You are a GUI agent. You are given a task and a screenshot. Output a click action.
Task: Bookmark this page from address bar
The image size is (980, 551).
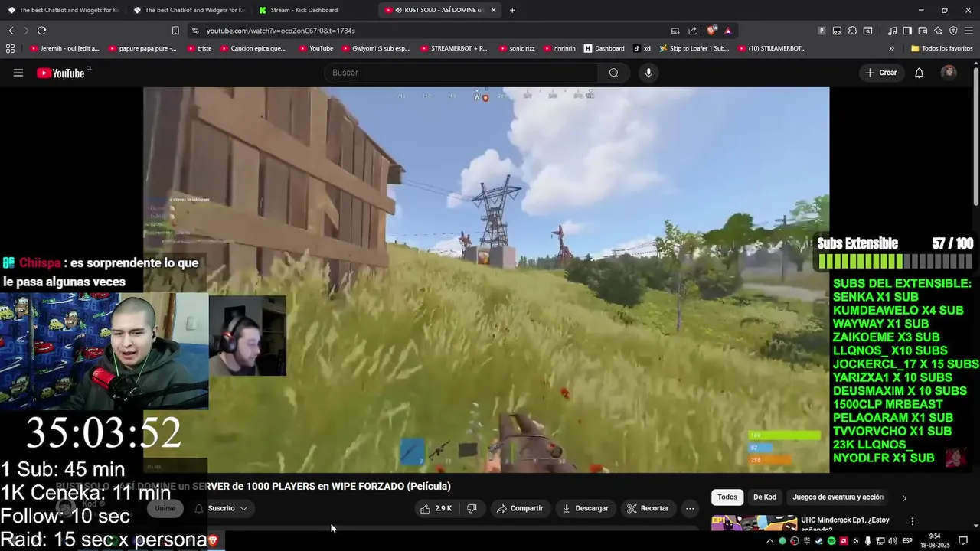[x=175, y=31]
